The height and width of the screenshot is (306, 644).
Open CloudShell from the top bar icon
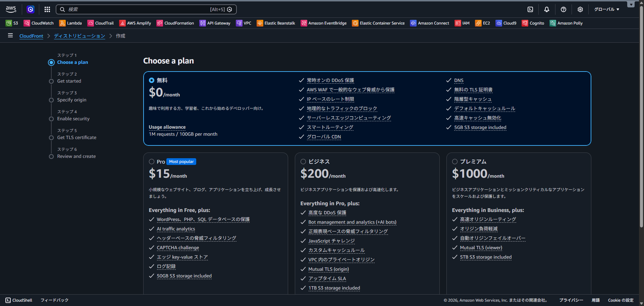[530, 9]
